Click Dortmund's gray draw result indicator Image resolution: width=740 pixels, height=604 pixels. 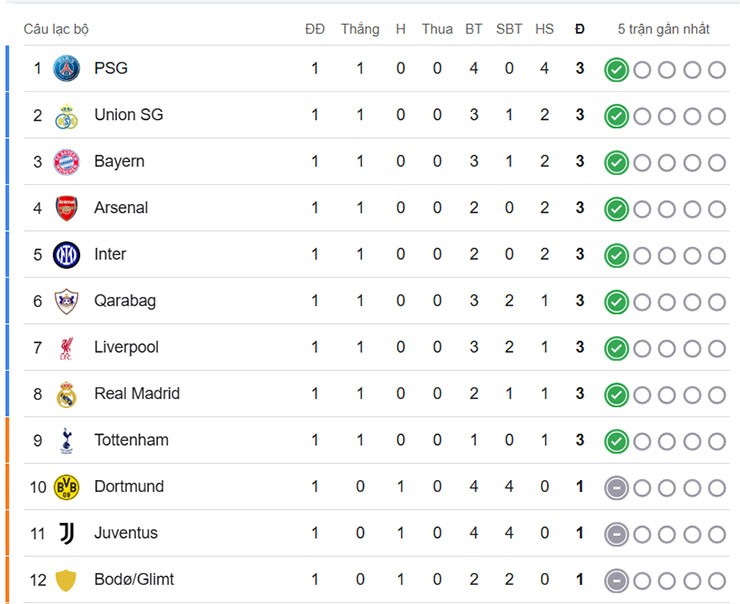pos(616,488)
